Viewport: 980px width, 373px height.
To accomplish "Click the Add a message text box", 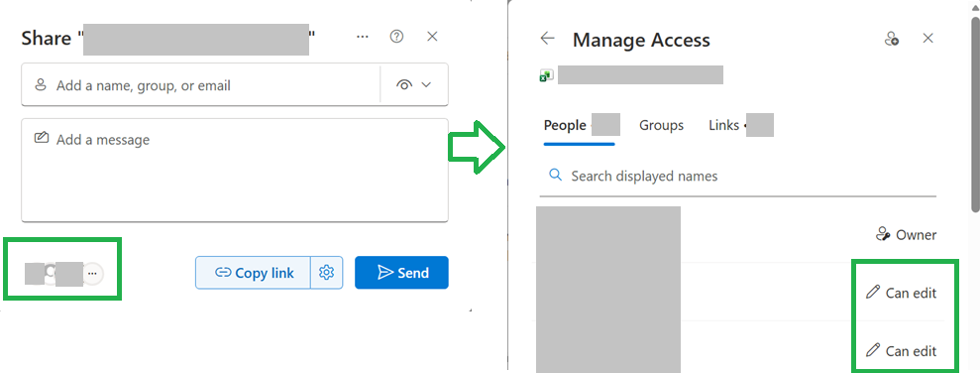I will coord(235,170).
